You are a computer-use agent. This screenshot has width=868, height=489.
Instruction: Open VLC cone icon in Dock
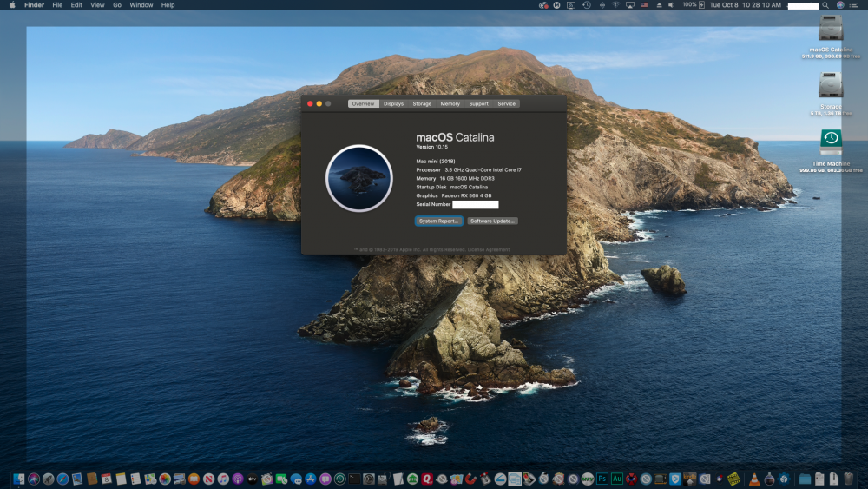pos(754,479)
